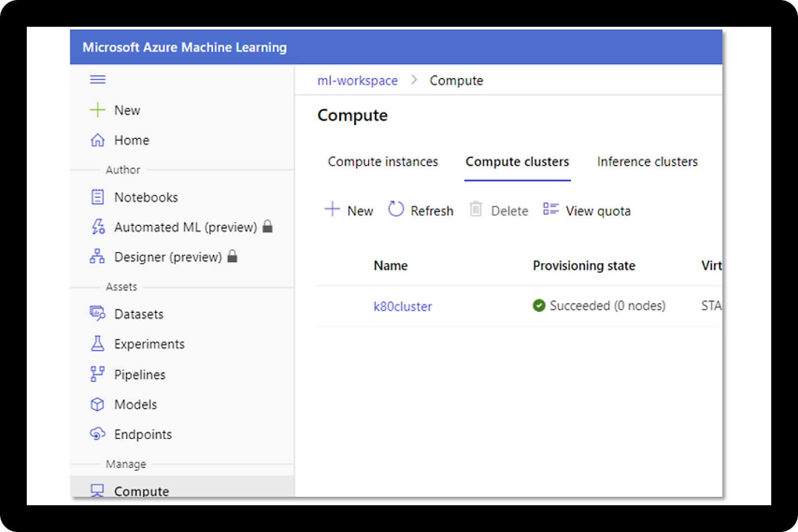
Task: Open the Notebooks section icon
Action: 98,197
